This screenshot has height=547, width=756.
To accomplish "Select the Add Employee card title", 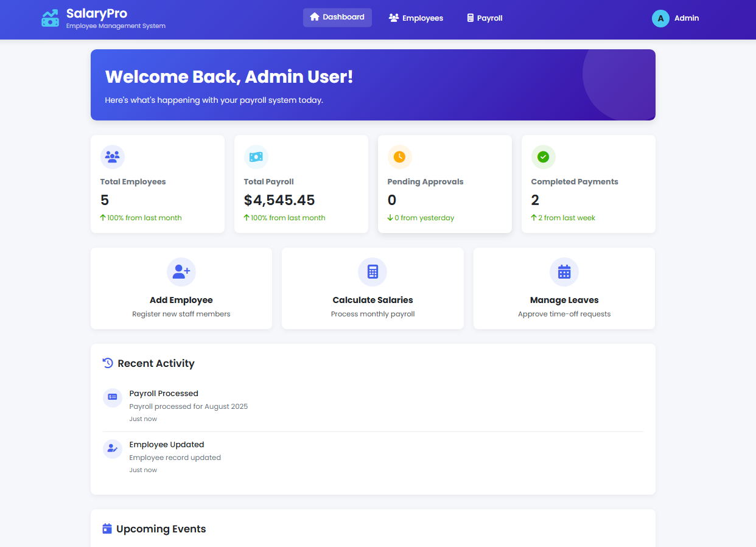I will [181, 300].
